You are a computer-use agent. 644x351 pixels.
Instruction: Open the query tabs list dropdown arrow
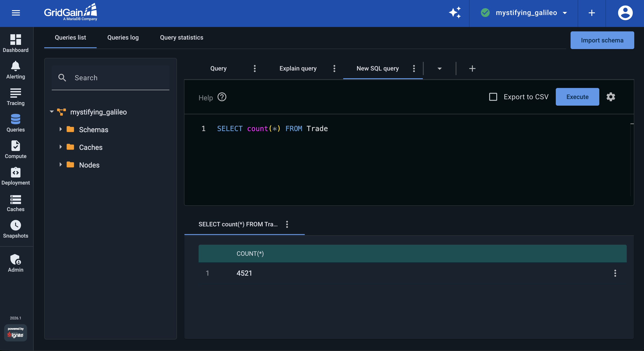tap(439, 69)
